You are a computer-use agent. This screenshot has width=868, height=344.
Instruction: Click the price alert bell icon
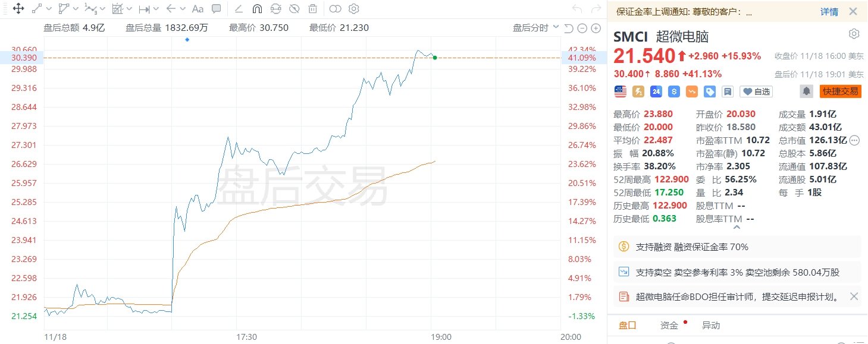click(x=806, y=91)
